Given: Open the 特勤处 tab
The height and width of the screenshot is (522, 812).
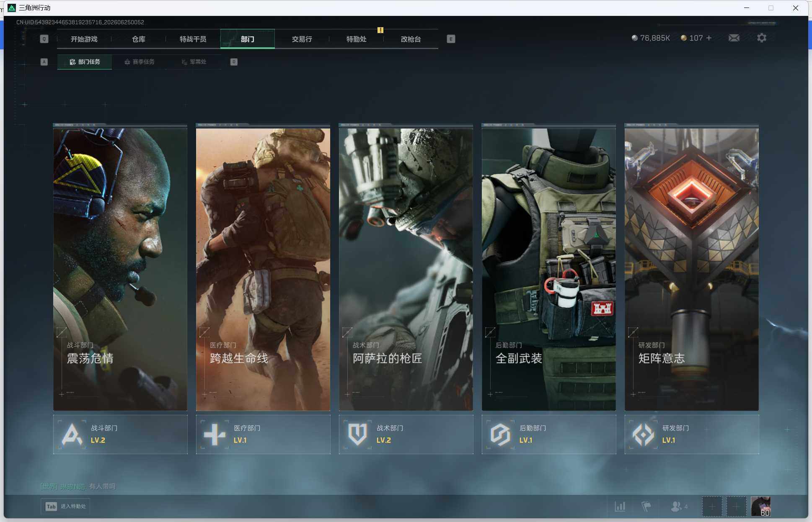Looking at the screenshot, I should point(357,39).
